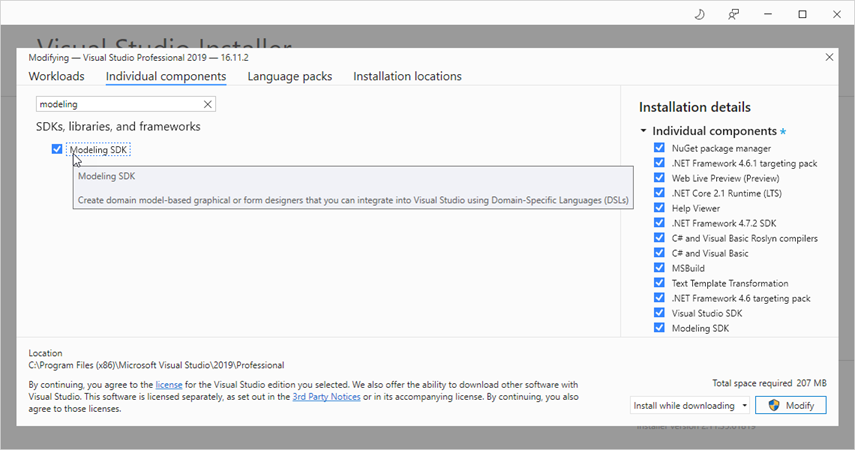Uncheck Visual Studio SDK checkbox
The width and height of the screenshot is (855, 450).
click(x=659, y=313)
